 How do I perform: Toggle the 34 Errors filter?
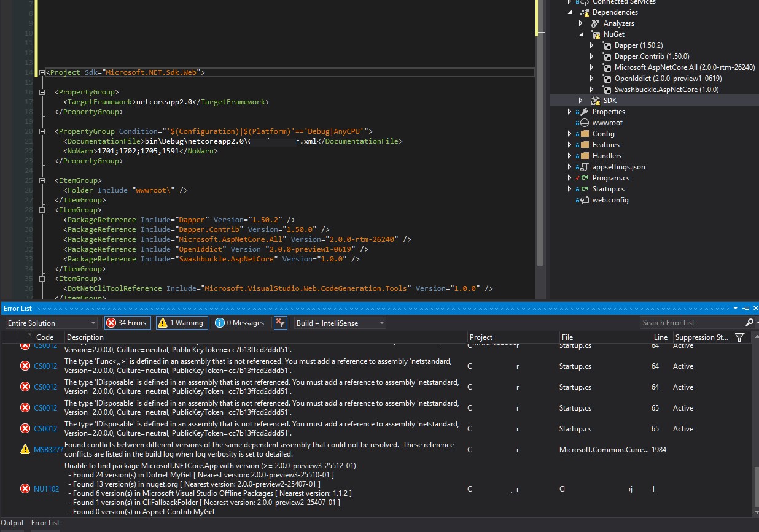(126, 323)
